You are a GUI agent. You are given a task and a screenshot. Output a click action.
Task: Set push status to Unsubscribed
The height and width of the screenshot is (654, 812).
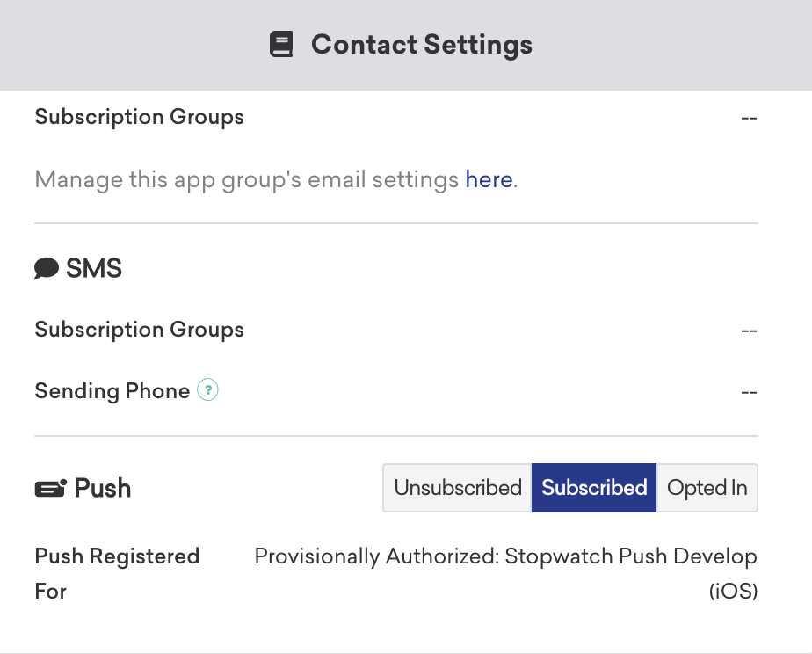(x=457, y=488)
